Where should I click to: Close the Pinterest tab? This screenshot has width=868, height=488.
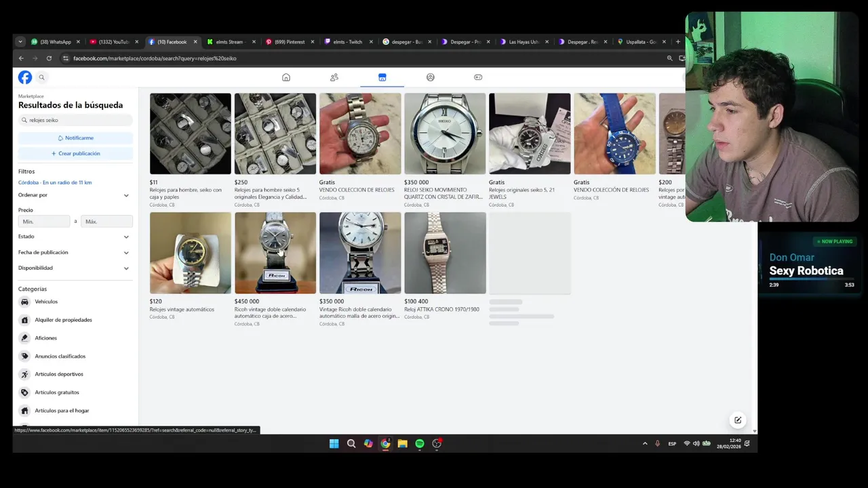312,42
